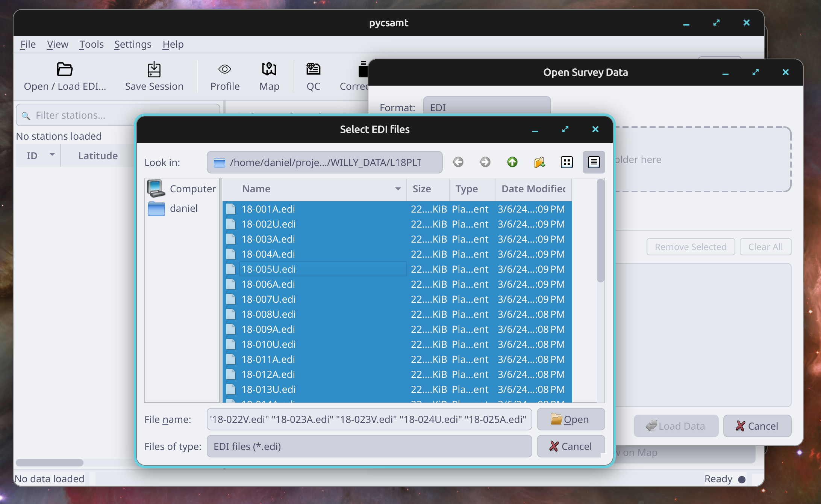
Task: Open the Settings menu
Action: coord(133,44)
